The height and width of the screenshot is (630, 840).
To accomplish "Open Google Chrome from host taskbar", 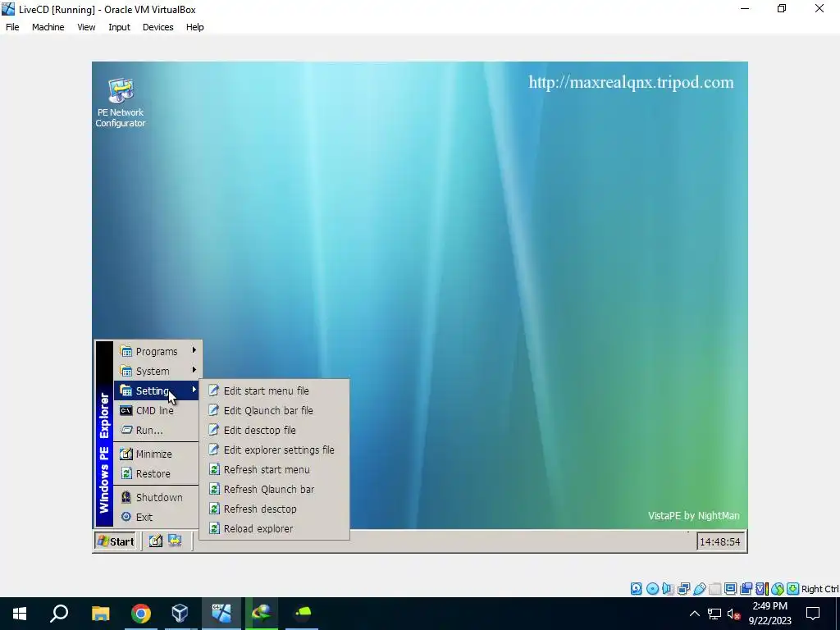I will (x=141, y=614).
